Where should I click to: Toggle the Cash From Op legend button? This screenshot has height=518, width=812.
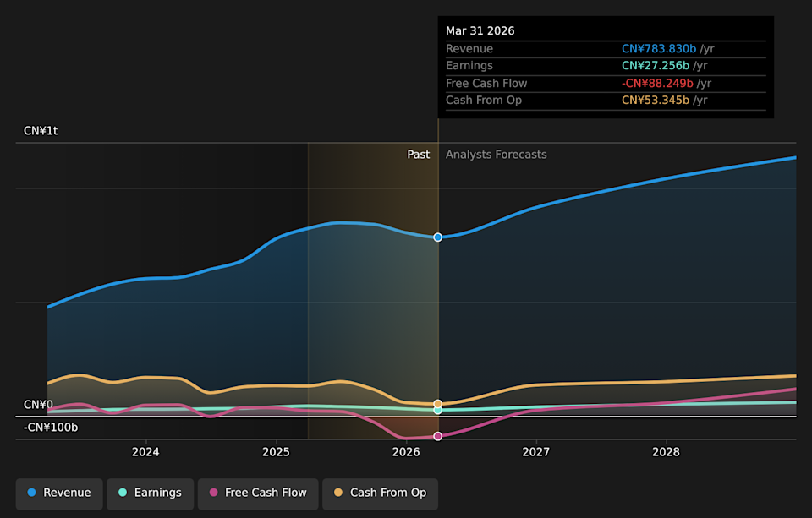point(380,493)
